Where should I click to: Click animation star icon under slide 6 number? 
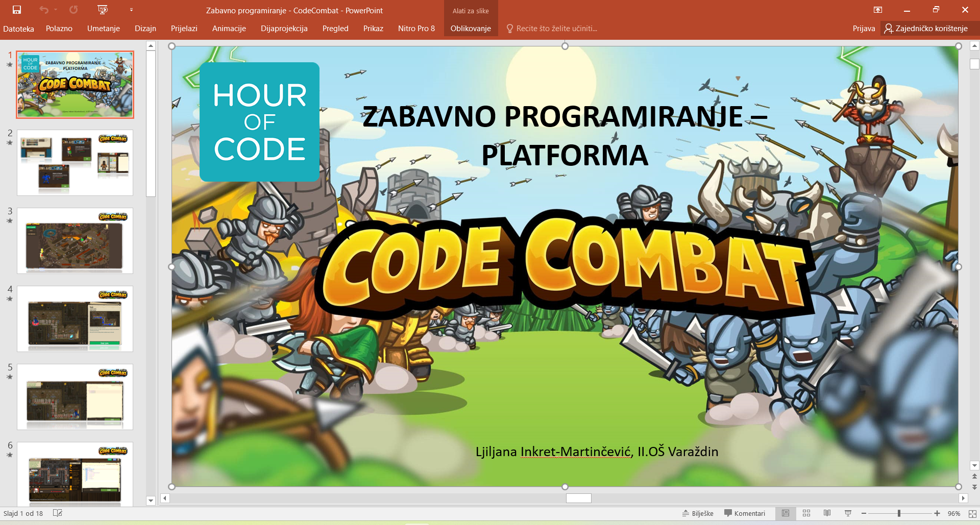point(10,455)
